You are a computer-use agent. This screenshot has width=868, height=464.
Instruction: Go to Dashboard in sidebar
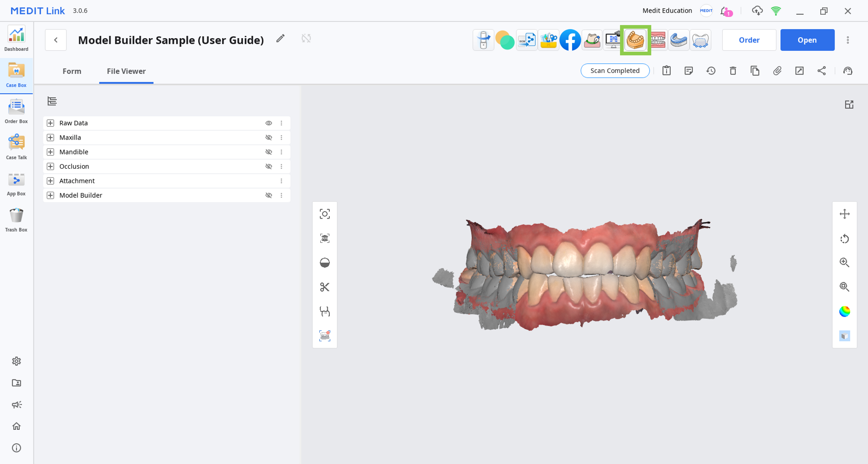click(x=16, y=39)
